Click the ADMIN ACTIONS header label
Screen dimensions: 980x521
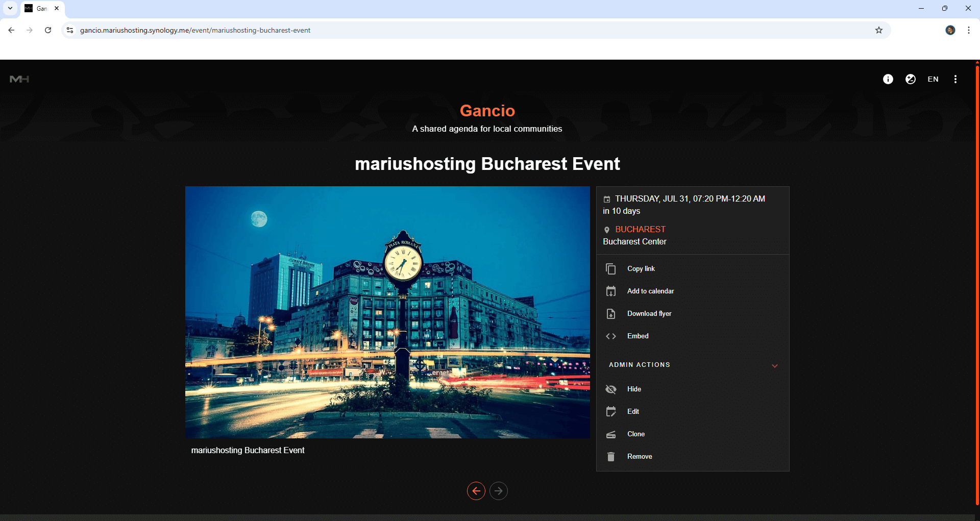tap(639, 365)
